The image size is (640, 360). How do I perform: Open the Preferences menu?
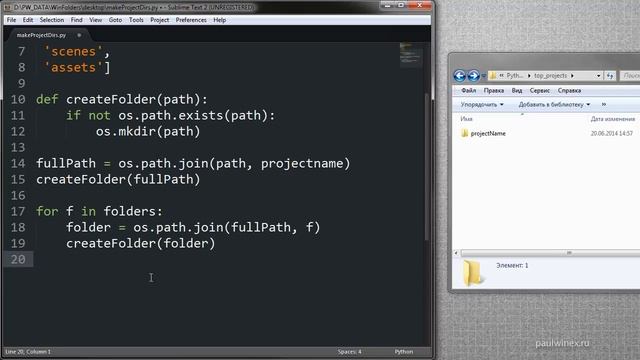point(191,20)
